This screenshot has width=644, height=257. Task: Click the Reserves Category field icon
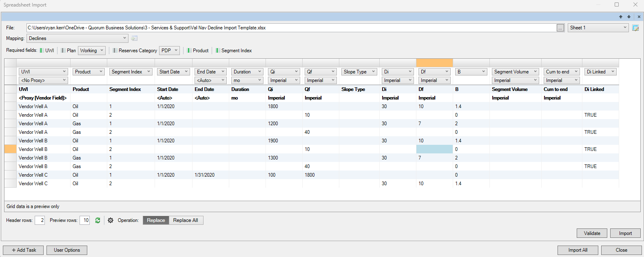pos(115,51)
